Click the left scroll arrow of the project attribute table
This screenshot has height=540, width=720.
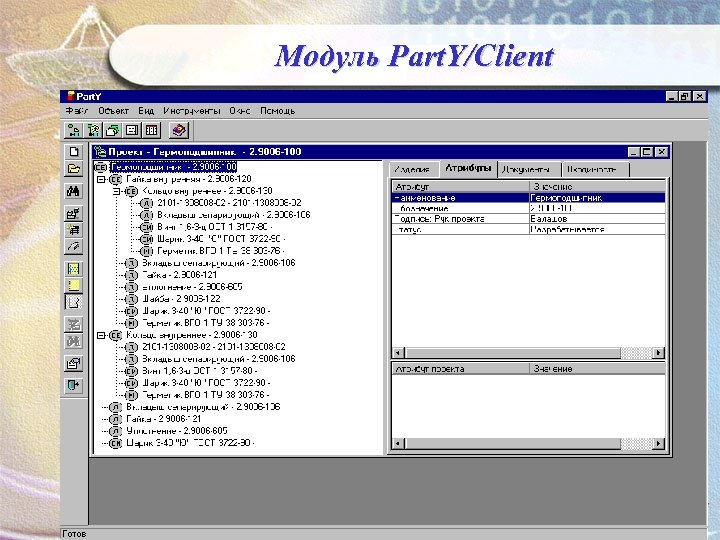(x=398, y=444)
